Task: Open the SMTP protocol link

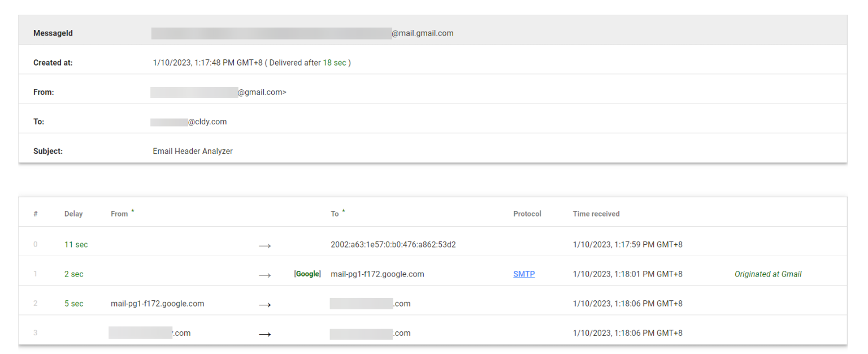Action: [523, 274]
